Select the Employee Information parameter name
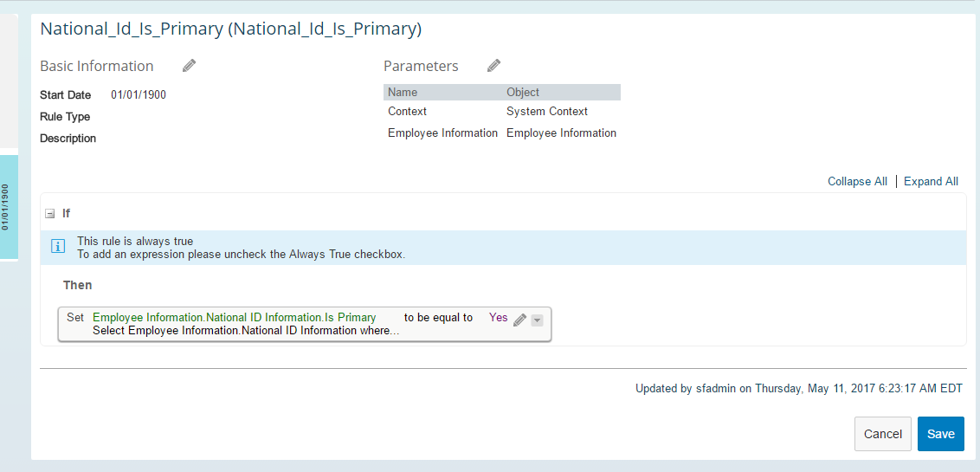The image size is (980, 472). [442, 133]
